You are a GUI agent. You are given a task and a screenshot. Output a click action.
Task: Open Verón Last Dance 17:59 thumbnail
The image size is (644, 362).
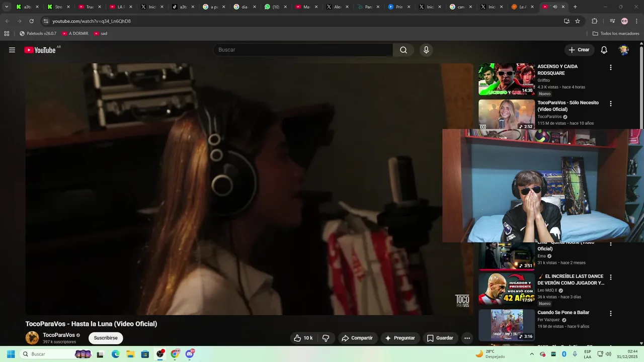[507, 289]
